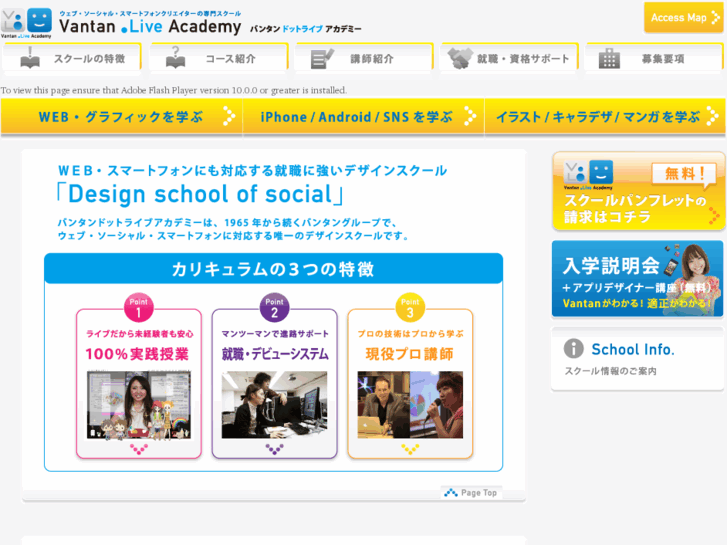727x545 pixels.
Task: Click the building icon beside 募集要項
Action: pos(609,58)
